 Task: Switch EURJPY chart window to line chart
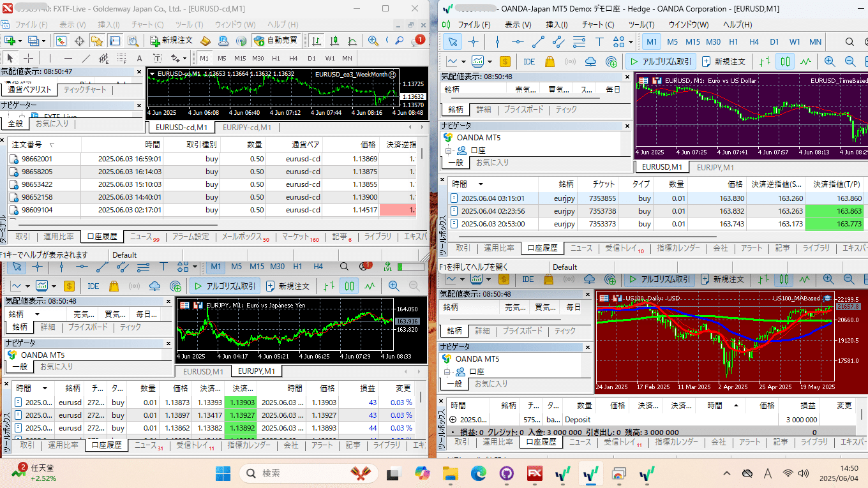(x=369, y=286)
